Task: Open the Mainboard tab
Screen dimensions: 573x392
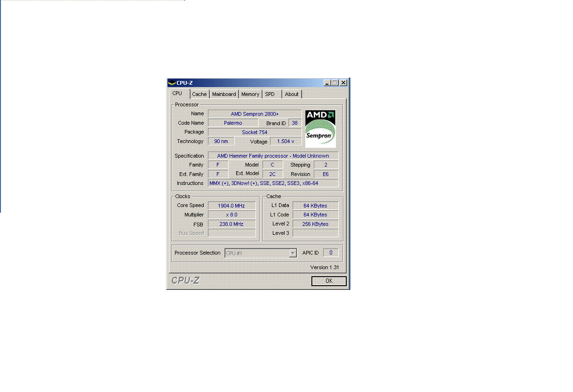Action: [x=224, y=94]
